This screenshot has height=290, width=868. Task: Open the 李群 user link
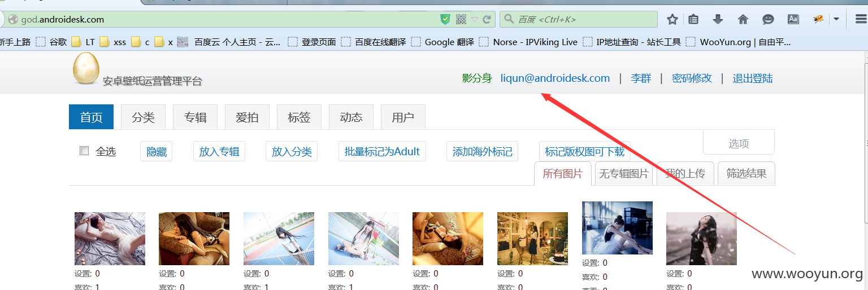click(641, 78)
